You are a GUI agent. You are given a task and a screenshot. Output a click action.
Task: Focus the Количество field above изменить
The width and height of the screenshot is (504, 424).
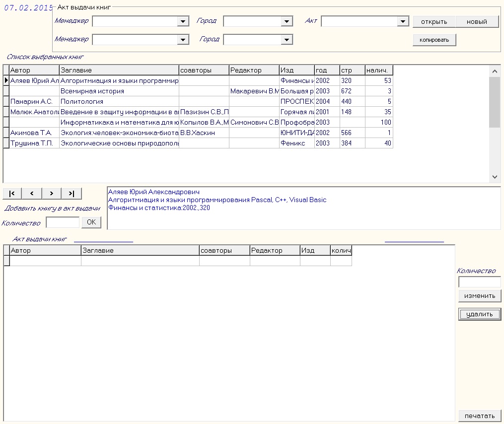click(x=480, y=282)
